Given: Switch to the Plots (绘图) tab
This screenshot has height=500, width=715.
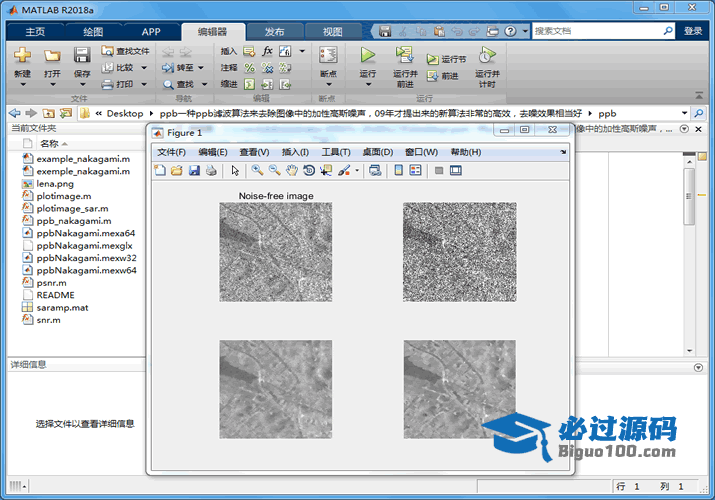Looking at the screenshot, I should (x=93, y=31).
